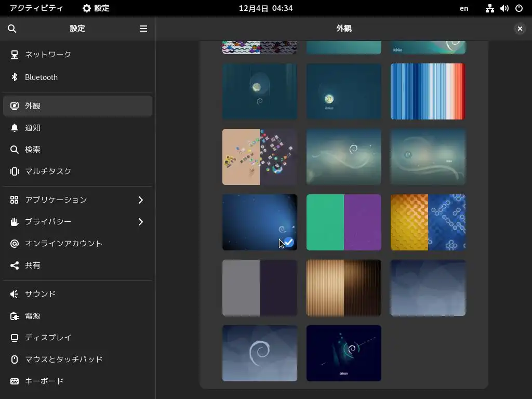Click the hand icon beside プライバシー
Viewport: 532px width, 399px height.
(x=14, y=222)
